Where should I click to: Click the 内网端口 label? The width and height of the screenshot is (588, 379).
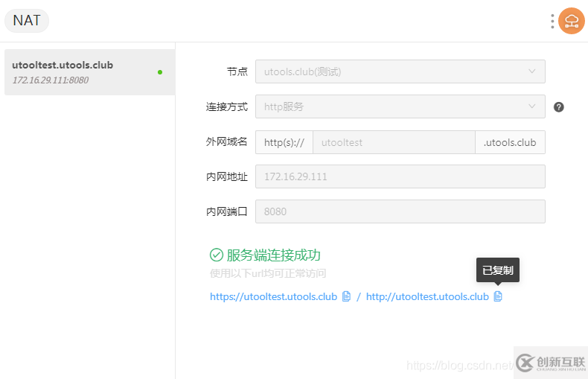(227, 211)
